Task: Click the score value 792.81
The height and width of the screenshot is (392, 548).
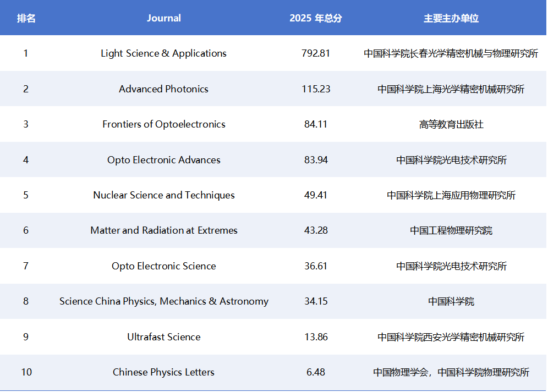Action: [316, 53]
